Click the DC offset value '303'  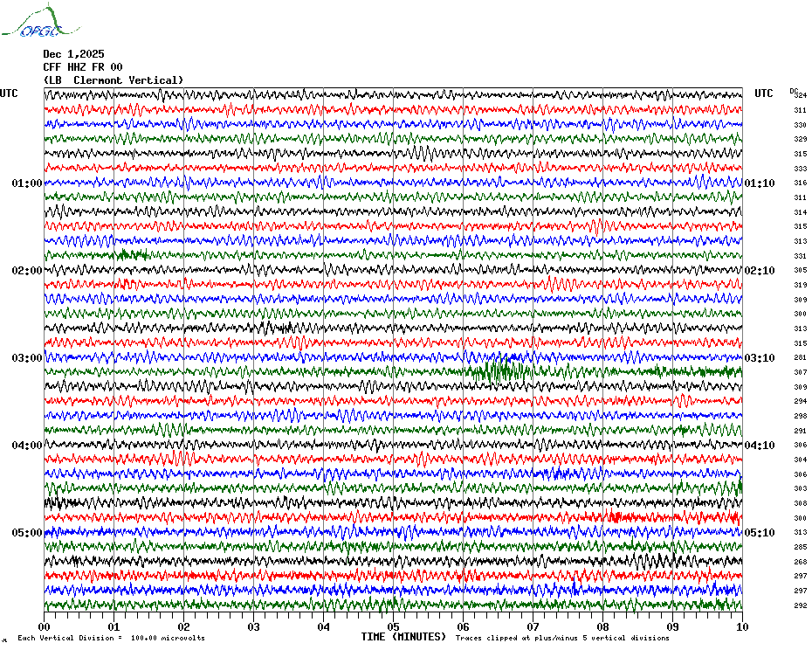(x=801, y=488)
